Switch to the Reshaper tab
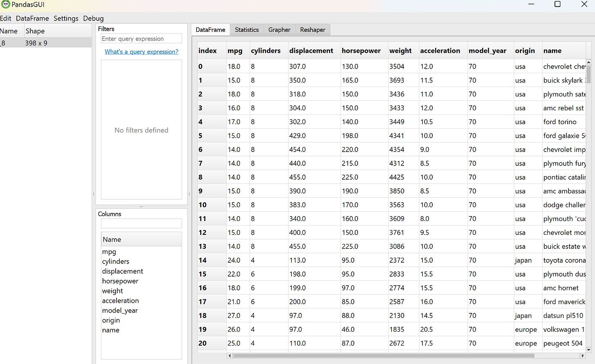The height and width of the screenshot is (364, 595). tap(312, 29)
